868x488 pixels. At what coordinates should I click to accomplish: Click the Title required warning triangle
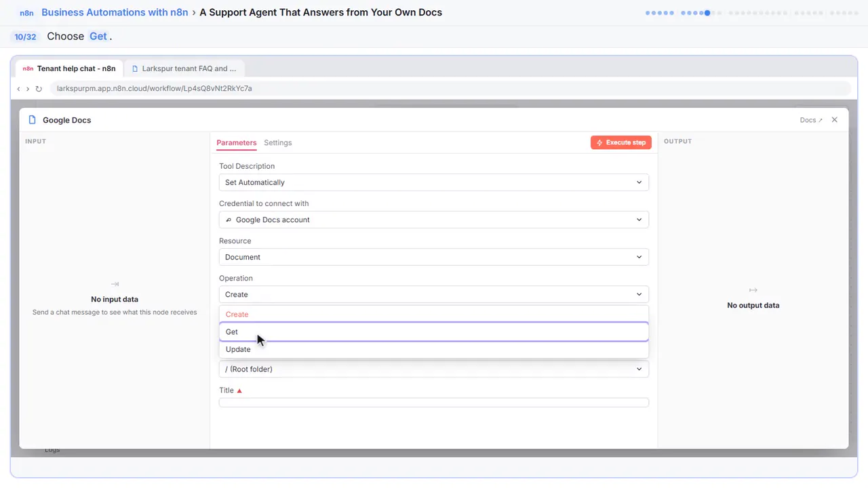239,390
